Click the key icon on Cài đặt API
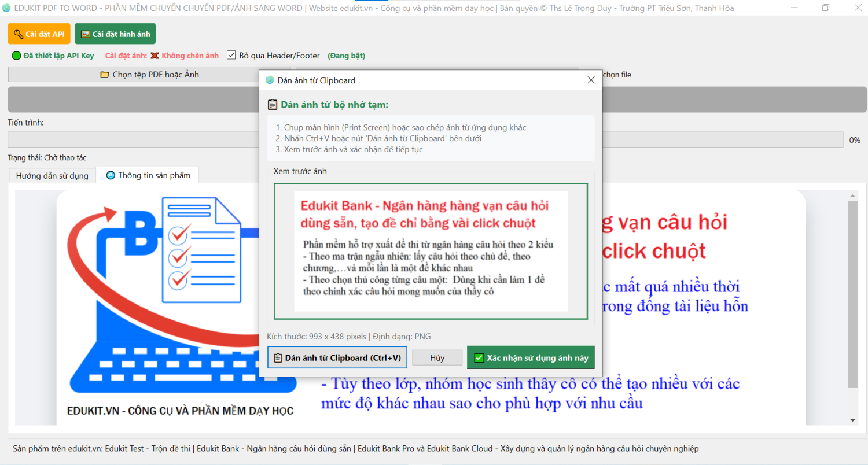Image resolution: width=868 pixels, height=465 pixels. click(19, 34)
